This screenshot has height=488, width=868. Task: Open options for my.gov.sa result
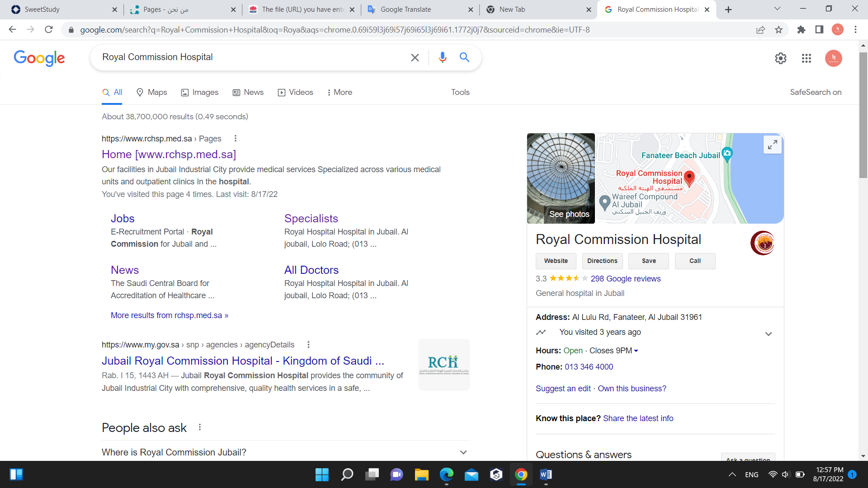pyautogui.click(x=308, y=345)
